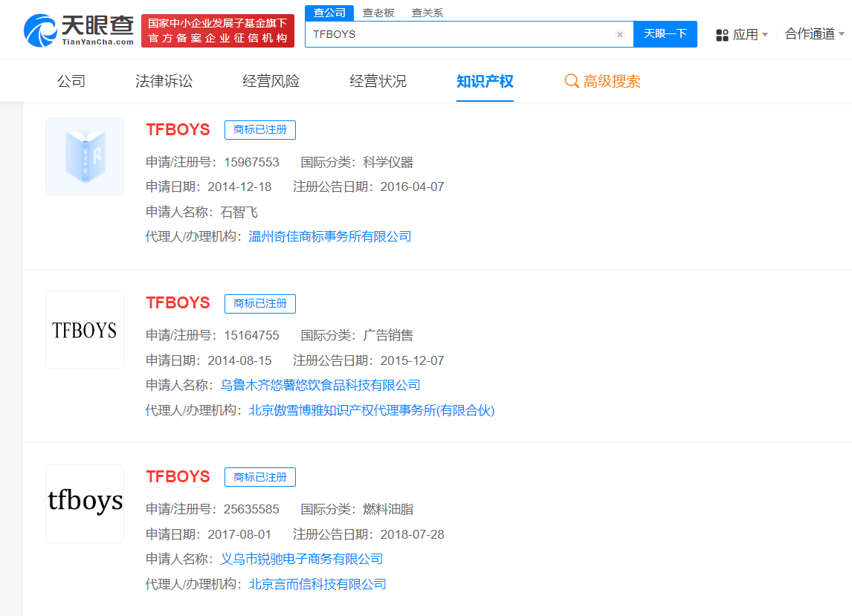The width and height of the screenshot is (852, 616).
Task: Open the 公司 results tab
Action: (x=71, y=81)
